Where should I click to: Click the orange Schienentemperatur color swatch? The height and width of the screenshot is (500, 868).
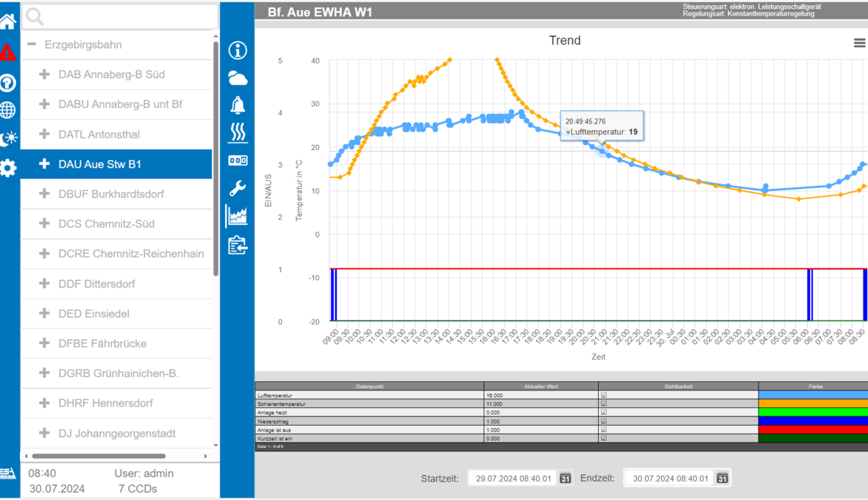point(813,404)
